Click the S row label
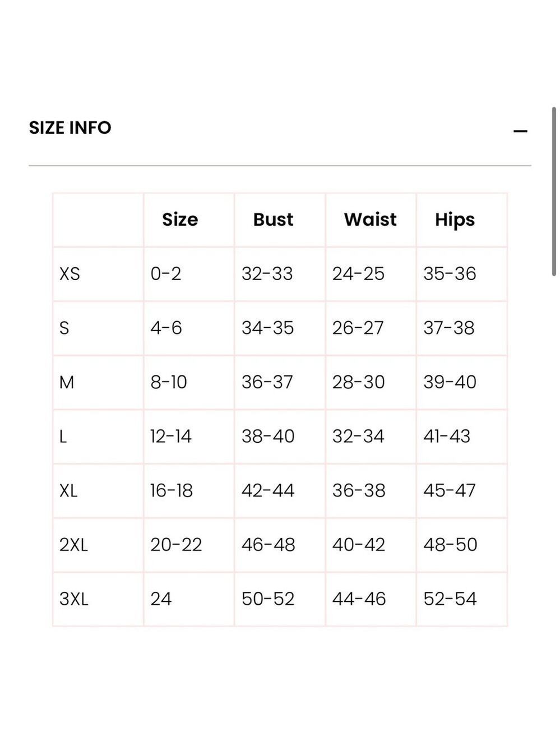This screenshot has width=560, height=747. (64, 328)
